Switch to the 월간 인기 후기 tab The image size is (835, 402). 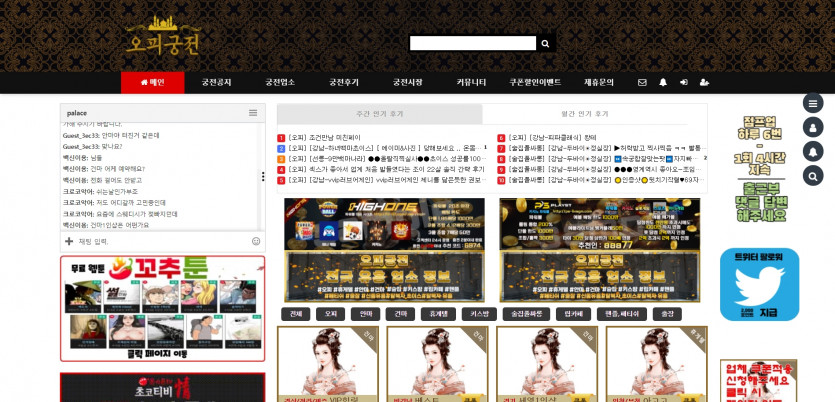click(x=594, y=114)
